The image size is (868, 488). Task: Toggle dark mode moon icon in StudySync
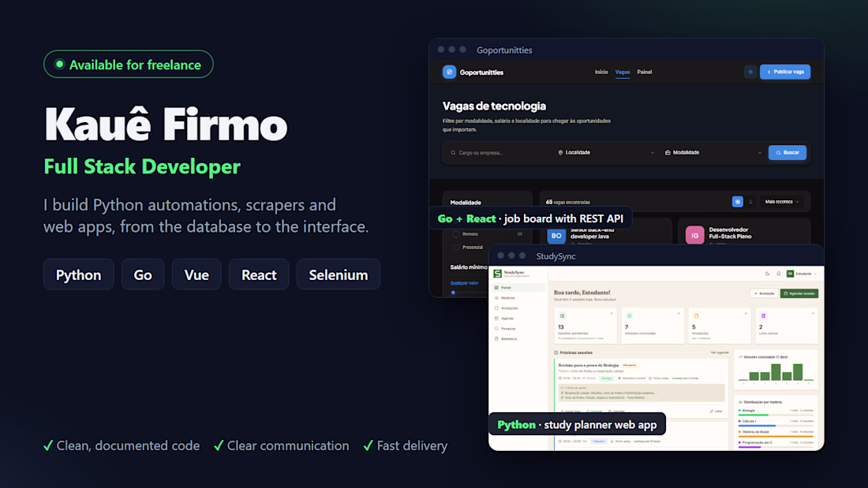click(767, 274)
